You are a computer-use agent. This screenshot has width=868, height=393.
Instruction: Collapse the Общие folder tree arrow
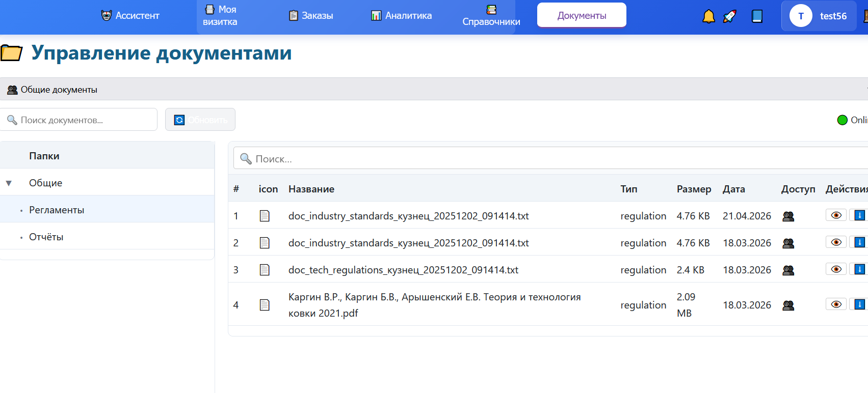tap(9, 183)
